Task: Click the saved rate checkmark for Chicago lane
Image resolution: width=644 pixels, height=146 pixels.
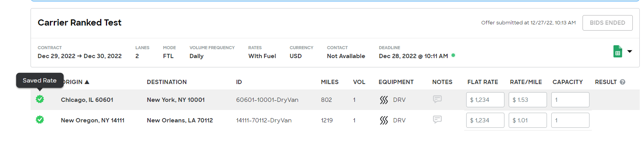Action: click(x=40, y=99)
